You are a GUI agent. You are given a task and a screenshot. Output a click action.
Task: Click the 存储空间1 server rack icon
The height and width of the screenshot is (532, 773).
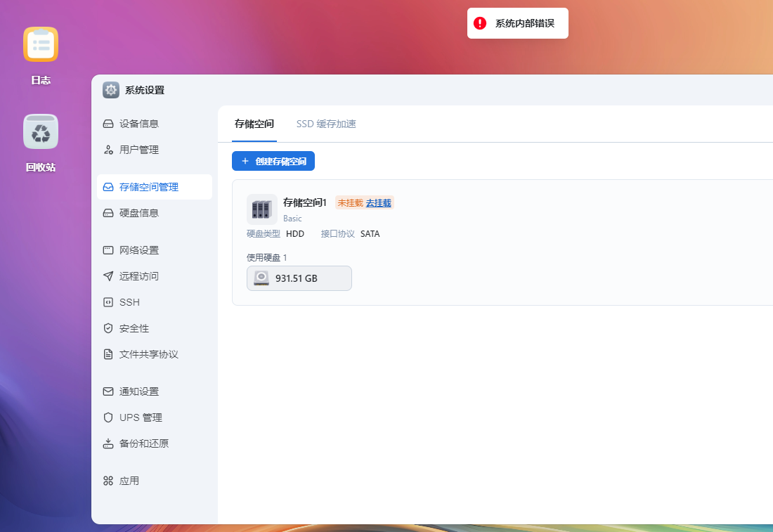[261, 209]
